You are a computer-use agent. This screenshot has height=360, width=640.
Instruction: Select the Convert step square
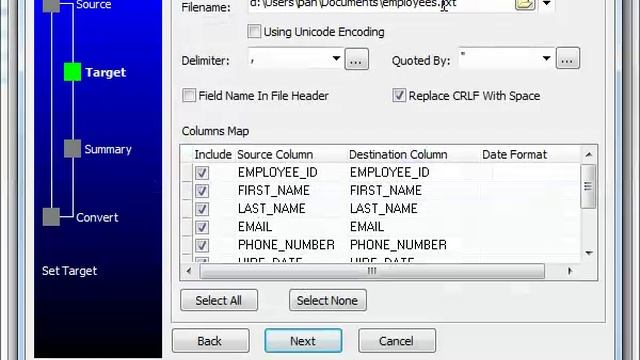pyautogui.click(x=51, y=217)
